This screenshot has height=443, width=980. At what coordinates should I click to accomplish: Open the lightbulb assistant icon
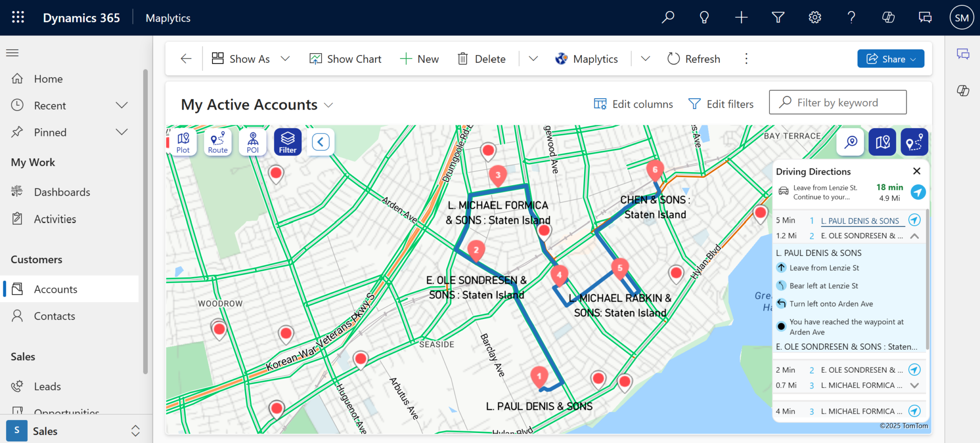(x=704, y=18)
